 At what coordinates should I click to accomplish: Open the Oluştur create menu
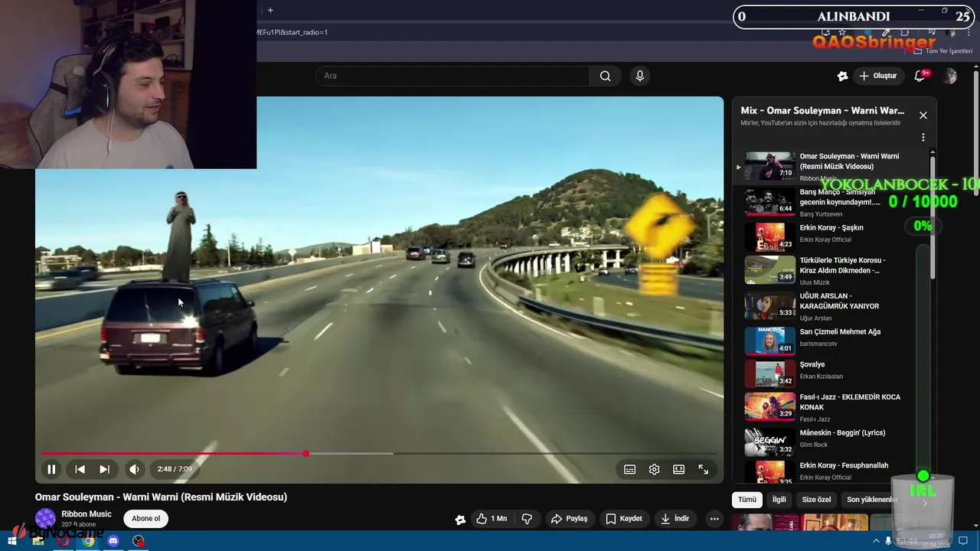pos(878,76)
